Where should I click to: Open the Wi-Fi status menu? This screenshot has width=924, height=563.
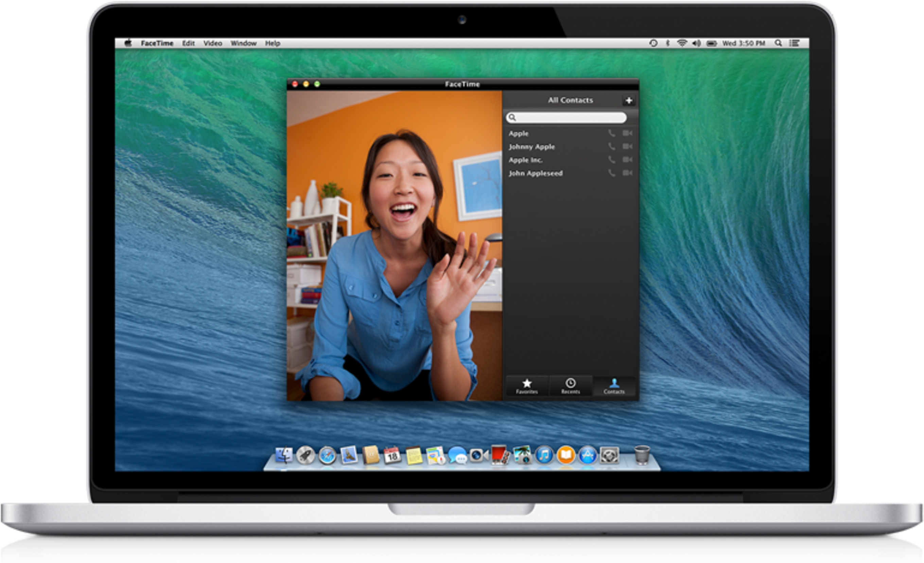[682, 43]
